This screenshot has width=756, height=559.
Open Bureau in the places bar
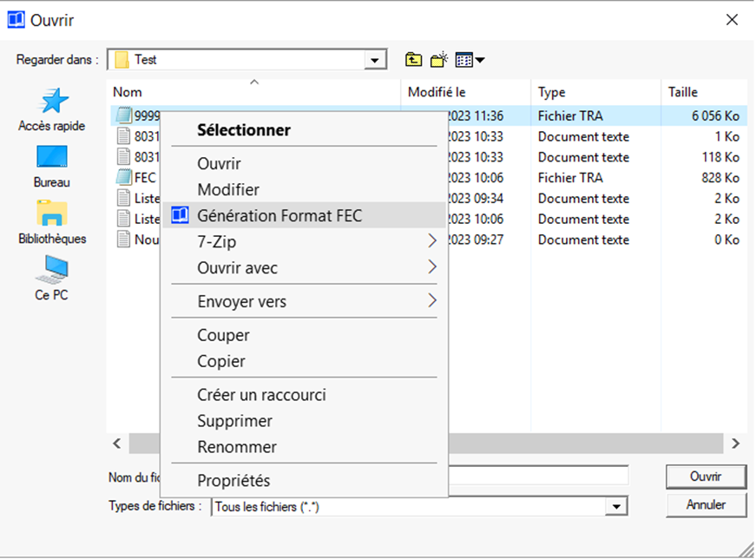click(x=52, y=166)
